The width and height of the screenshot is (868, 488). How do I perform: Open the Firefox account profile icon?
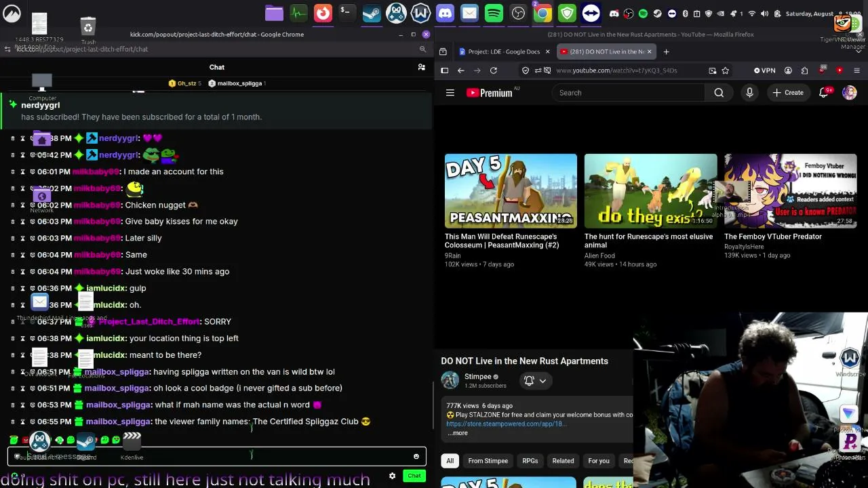[x=788, y=70]
